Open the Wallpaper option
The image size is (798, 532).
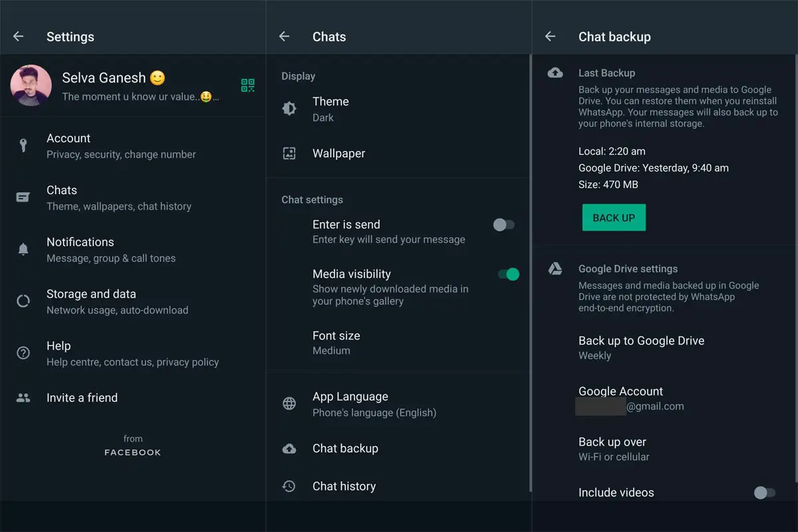pos(398,154)
